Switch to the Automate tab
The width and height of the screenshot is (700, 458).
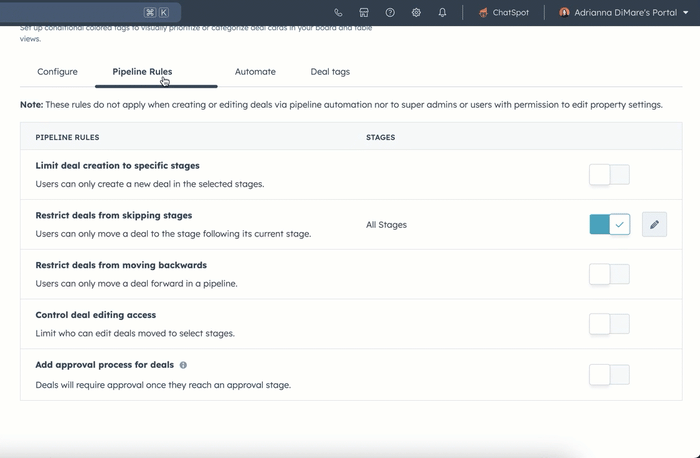(255, 71)
